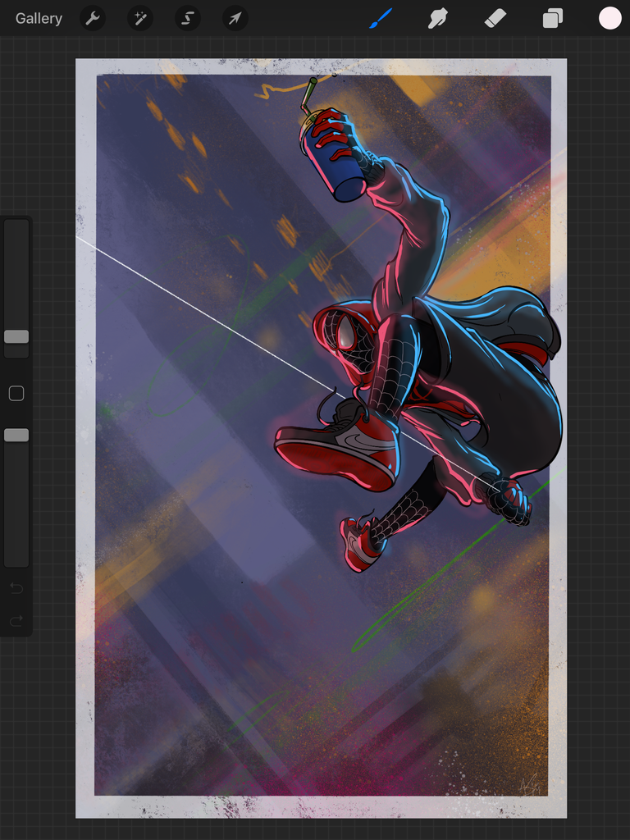Open the active color picker circle
630x840 pixels.
609,18
